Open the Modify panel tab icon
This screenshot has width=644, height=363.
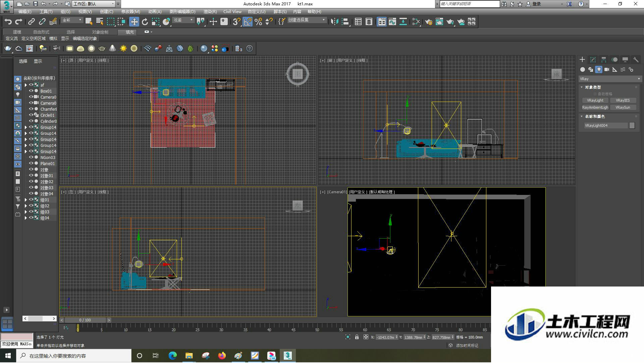click(593, 59)
